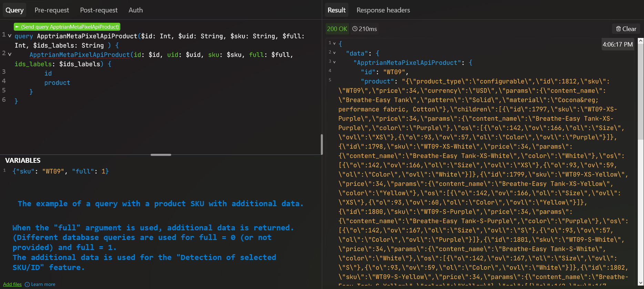Click the "ids_labels" argument on the field line
Viewport: 644px width, 289px height.
33,64
